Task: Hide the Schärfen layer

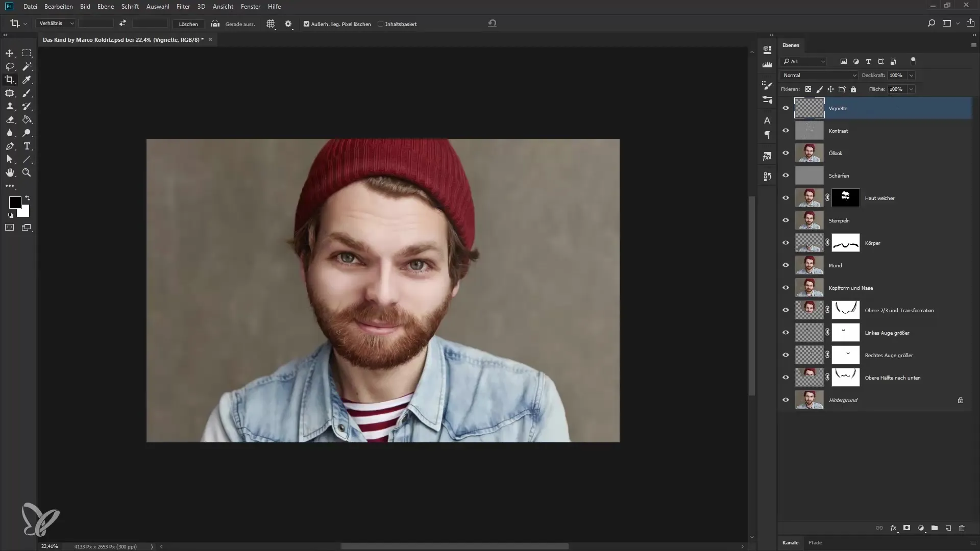Action: (786, 176)
